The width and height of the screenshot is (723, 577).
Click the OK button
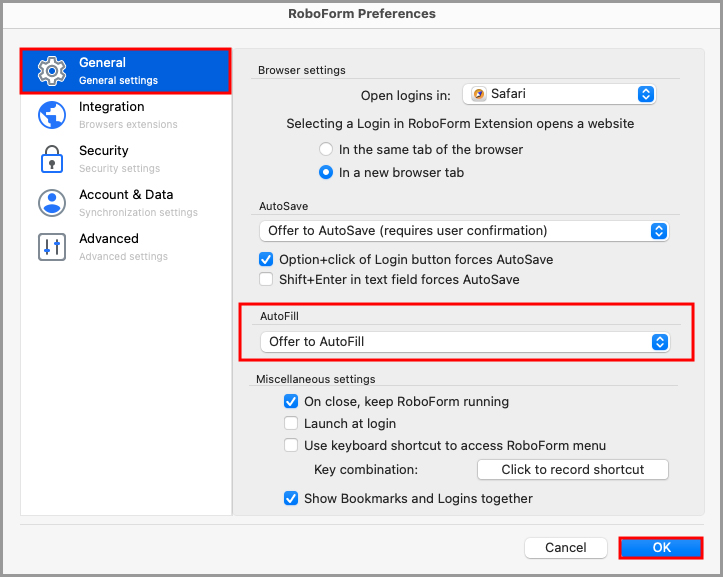(x=661, y=548)
